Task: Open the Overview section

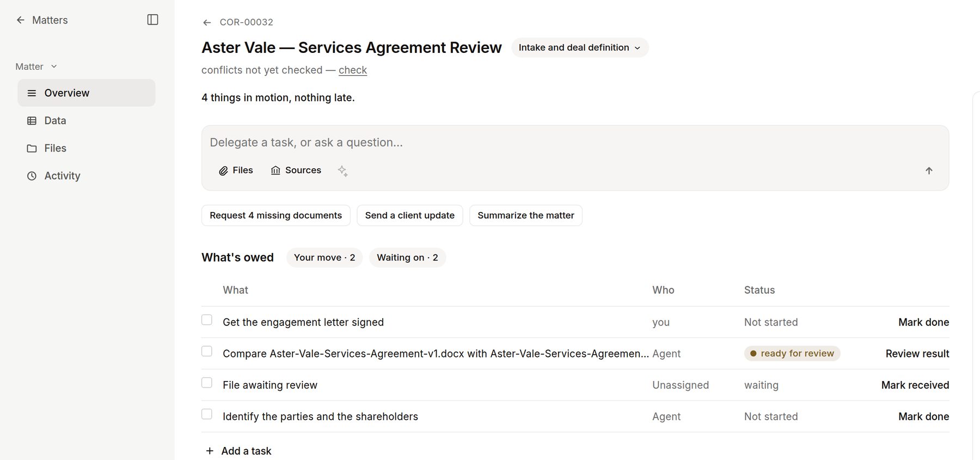Action: click(x=87, y=93)
